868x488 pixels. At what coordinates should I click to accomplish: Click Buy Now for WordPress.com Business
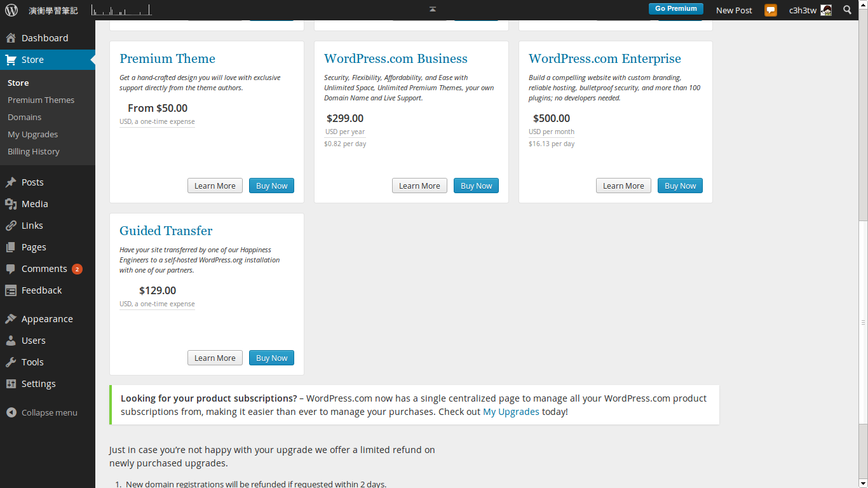476,186
